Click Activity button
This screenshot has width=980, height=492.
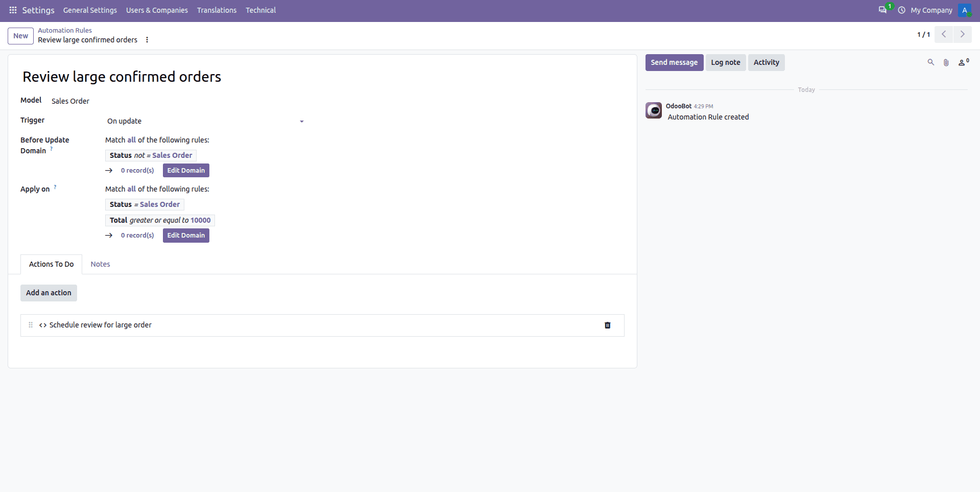(x=766, y=62)
